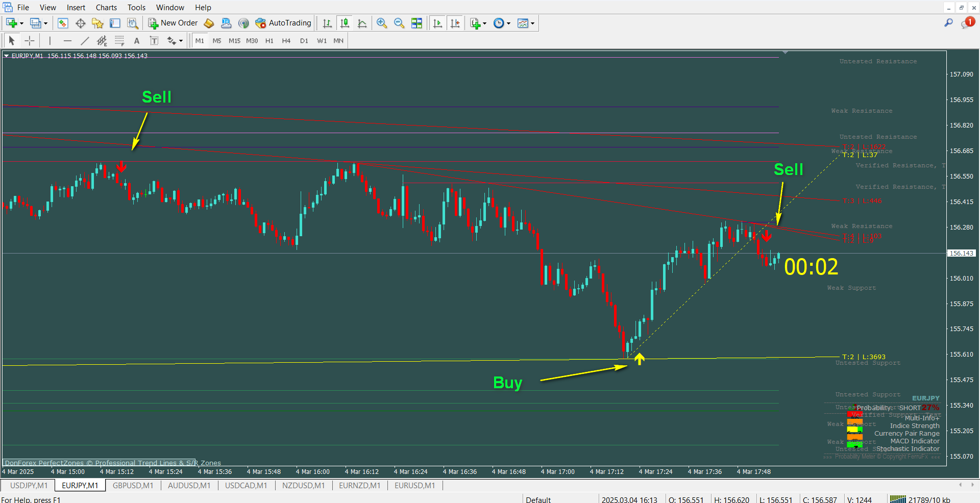Click the New Order button
The height and width of the screenshot is (503, 980).
click(x=173, y=23)
